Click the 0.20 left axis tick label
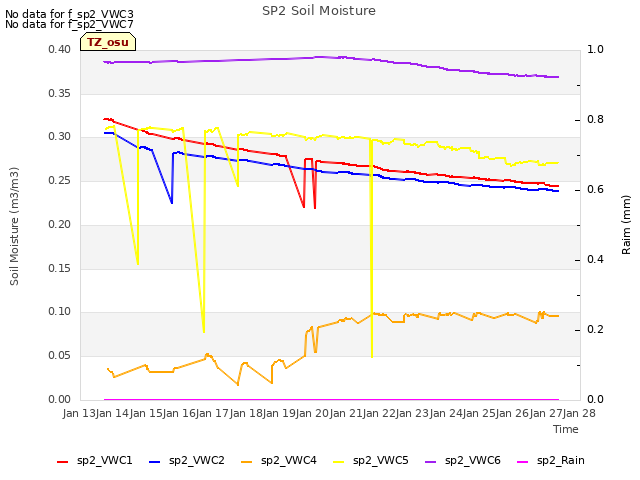This screenshot has height=480, width=640. click(60, 224)
